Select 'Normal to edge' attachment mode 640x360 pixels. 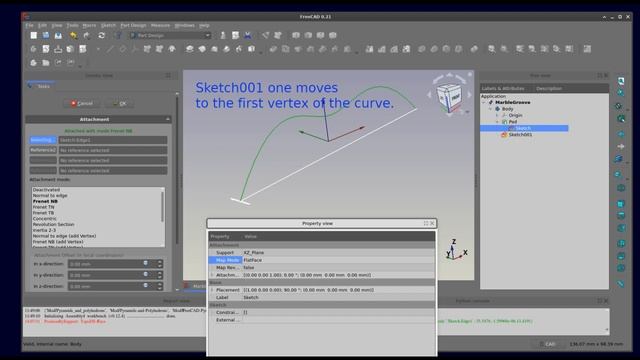coord(50,196)
